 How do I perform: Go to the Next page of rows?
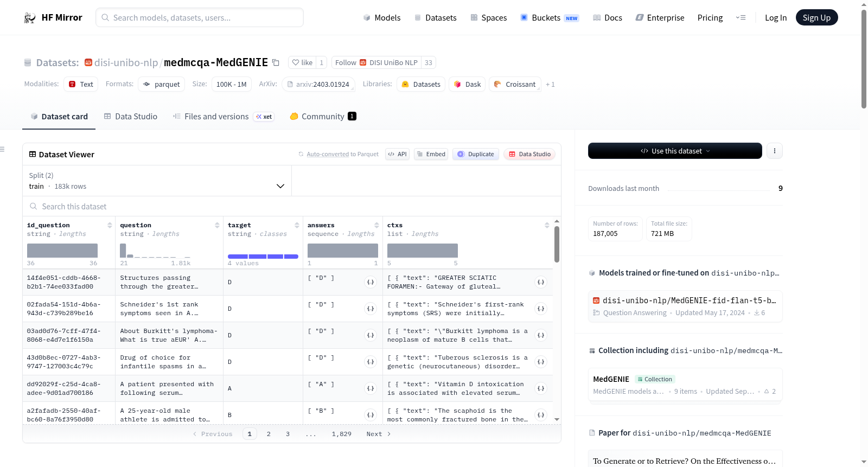(x=379, y=434)
